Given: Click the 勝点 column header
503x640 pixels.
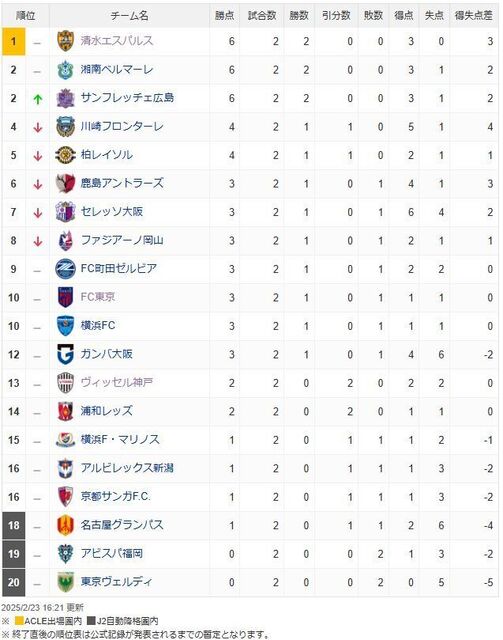Looking at the screenshot, I should (x=225, y=16).
